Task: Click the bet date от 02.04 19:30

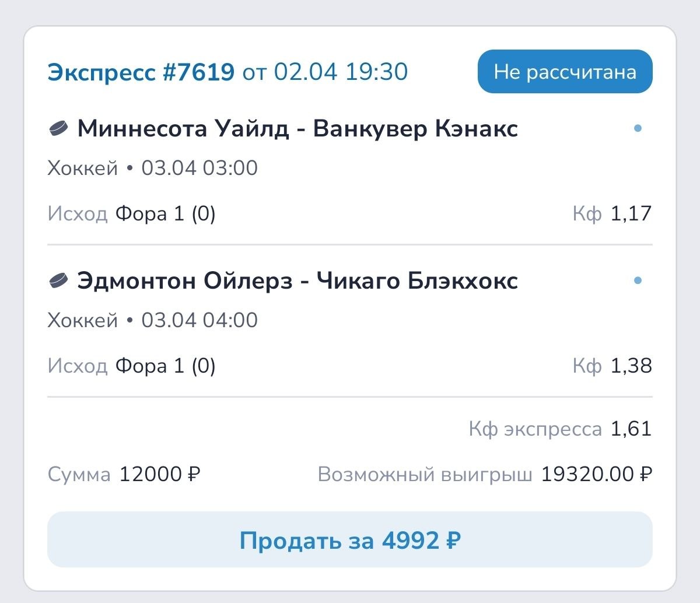Action: click(x=325, y=72)
